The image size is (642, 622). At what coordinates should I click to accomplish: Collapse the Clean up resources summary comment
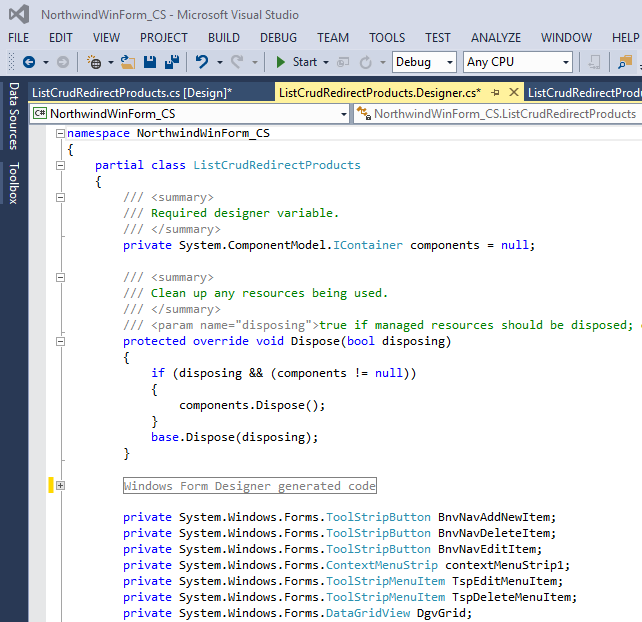pos(60,277)
